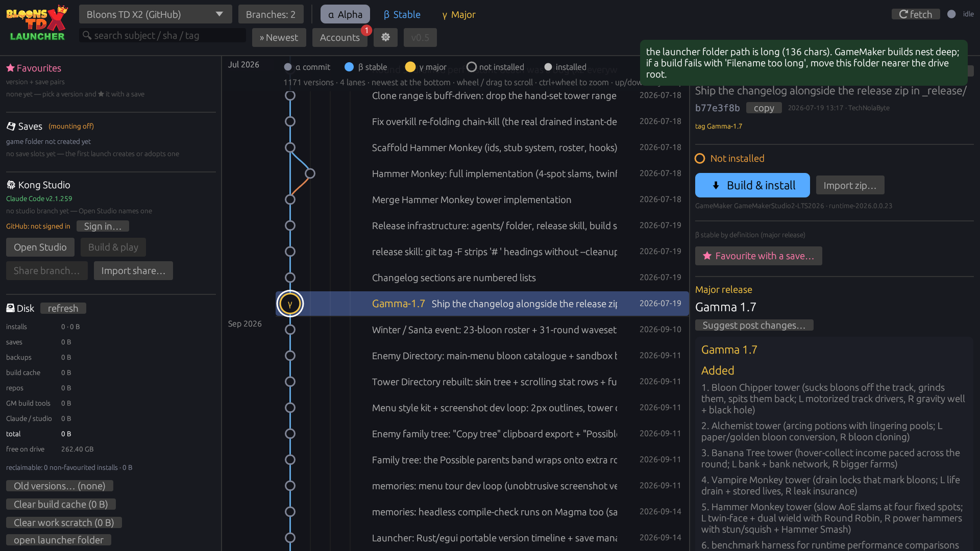Image resolution: width=980 pixels, height=551 pixels.
Task: Refresh the Disk usage
Action: coord(63,308)
